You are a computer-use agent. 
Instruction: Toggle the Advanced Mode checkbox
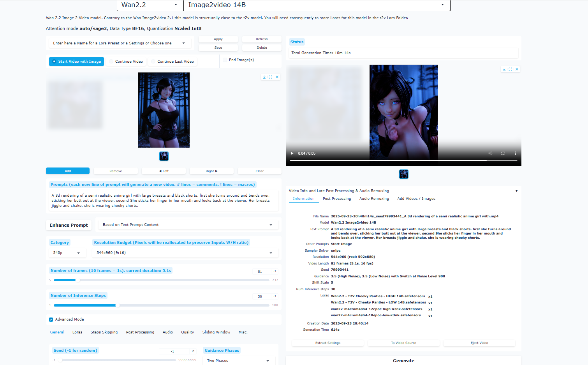(51, 319)
